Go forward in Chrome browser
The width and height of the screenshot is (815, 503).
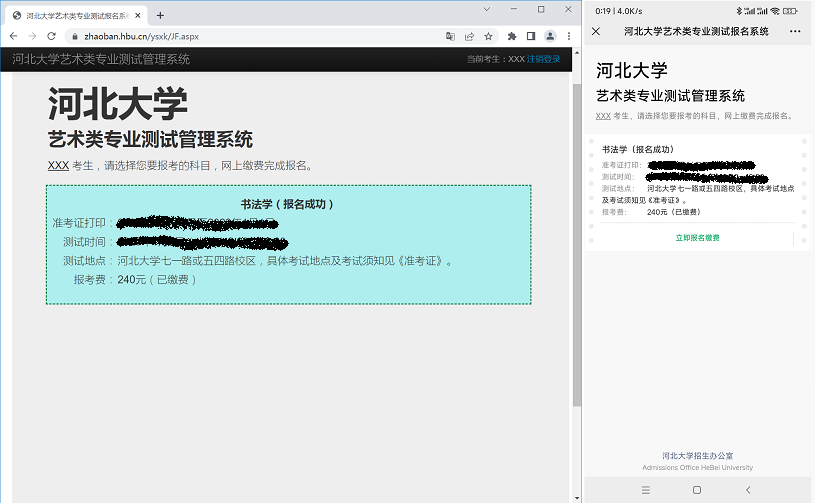click(32, 36)
